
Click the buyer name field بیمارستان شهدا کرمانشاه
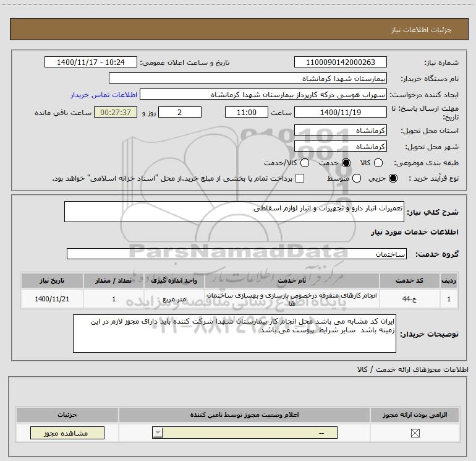pyautogui.click(x=248, y=78)
